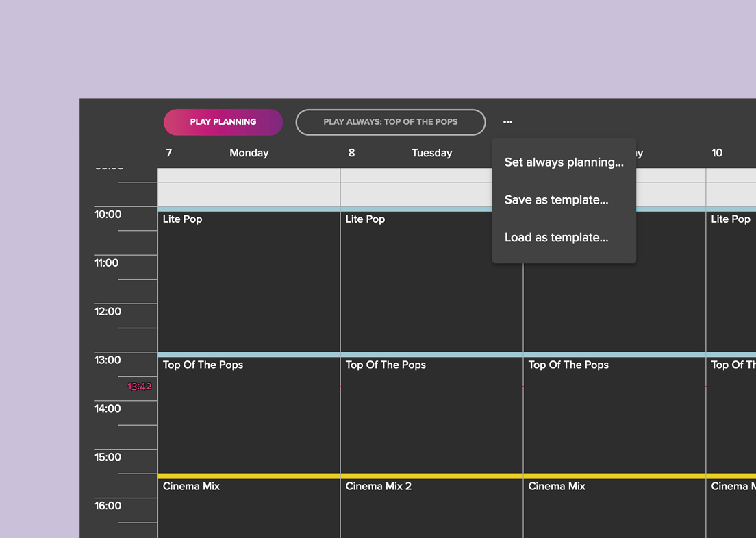Viewport: 756px width, 538px height.
Task: Choose Save as template… menu entry
Action: [564, 199]
